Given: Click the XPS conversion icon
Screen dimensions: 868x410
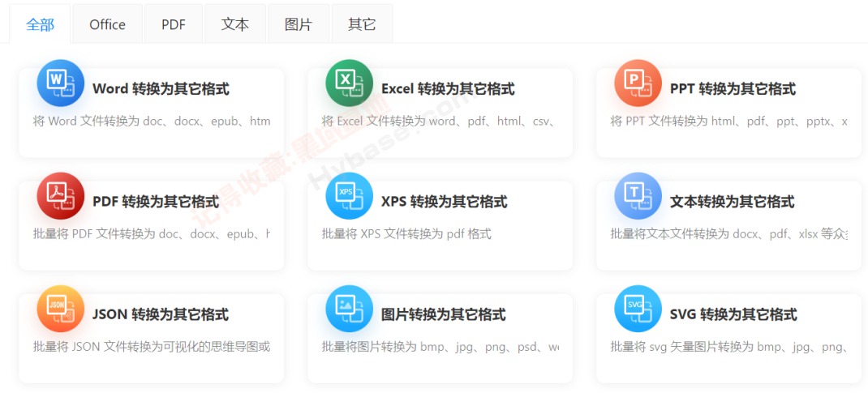Looking at the screenshot, I should coord(350,195).
